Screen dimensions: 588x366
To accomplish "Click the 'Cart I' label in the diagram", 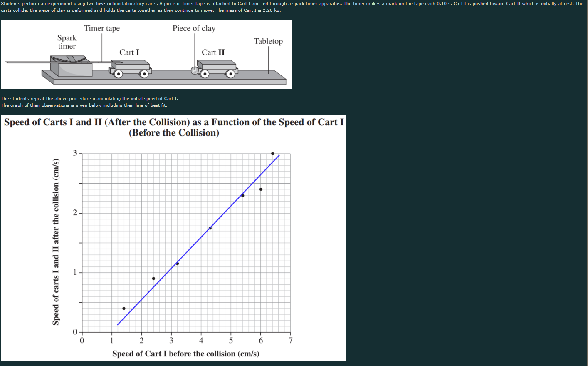I will coord(129,52).
